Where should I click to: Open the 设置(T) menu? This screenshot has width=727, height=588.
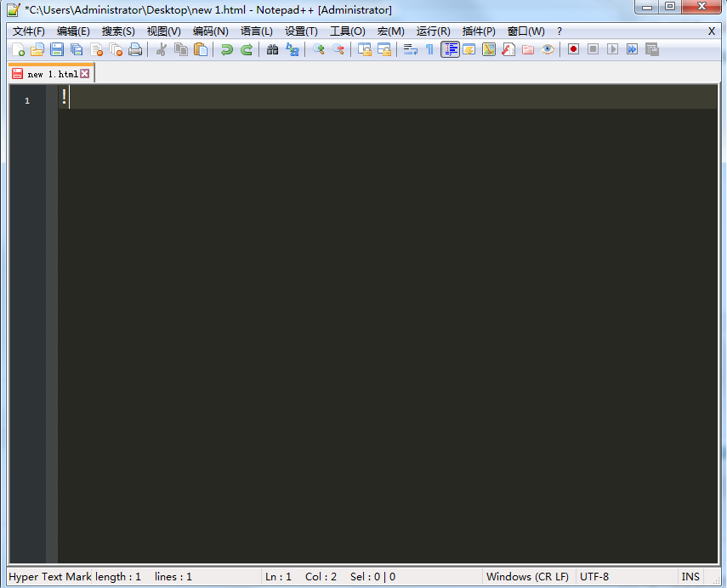(301, 31)
